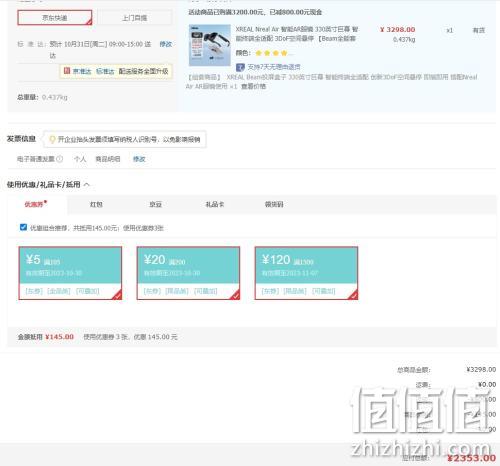Click the 支持7天无理由退货 text link
Viewport: 500px width, 466px height.
pos(274,67)
